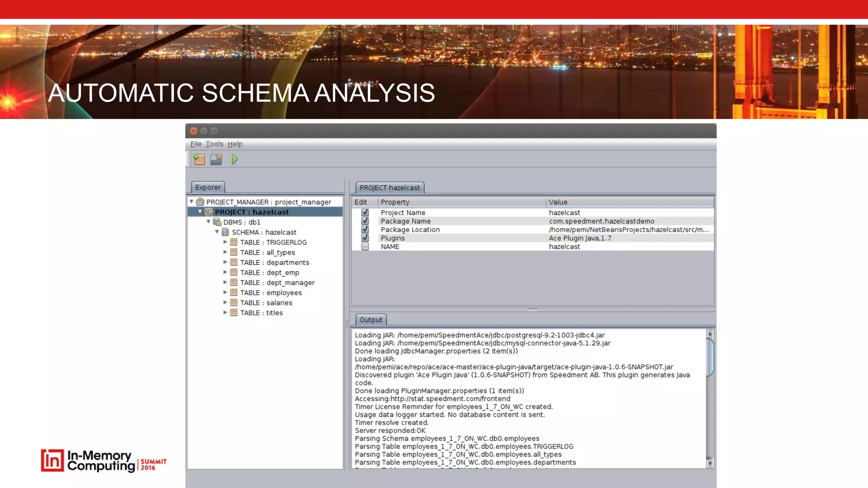This screenshot has height=488, width=868.
Task: Click the Output scrollbar up arrow
Action: pos(710,334)
